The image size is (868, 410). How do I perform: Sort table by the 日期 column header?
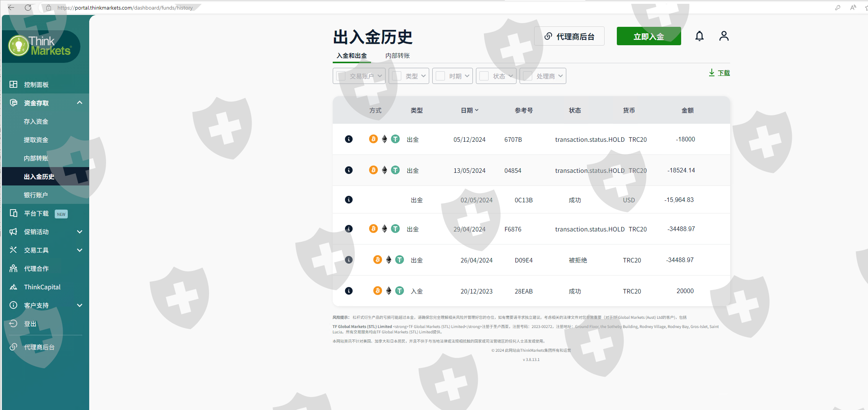point(469,110)
